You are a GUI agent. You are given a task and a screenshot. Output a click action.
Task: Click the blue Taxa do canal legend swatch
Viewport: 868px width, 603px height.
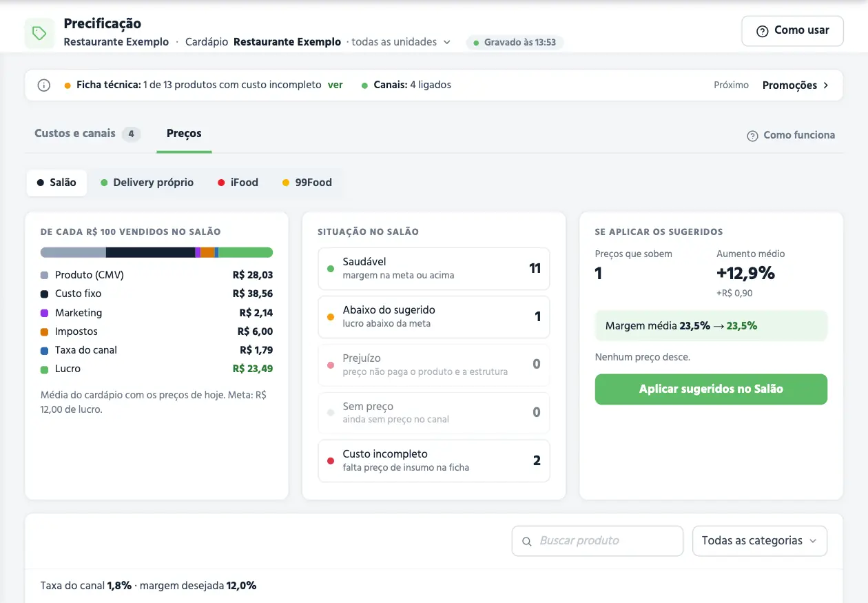45,351
